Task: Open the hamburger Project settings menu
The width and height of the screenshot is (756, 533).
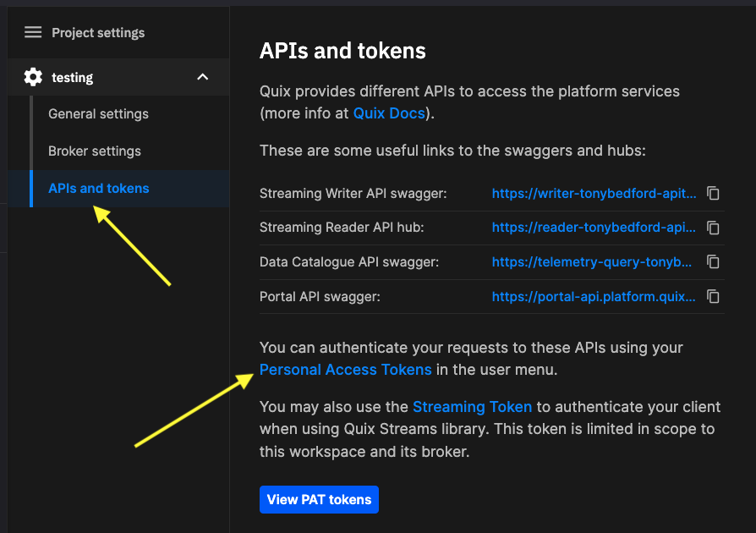Action: pyautogui.click(x=32, y=32)
